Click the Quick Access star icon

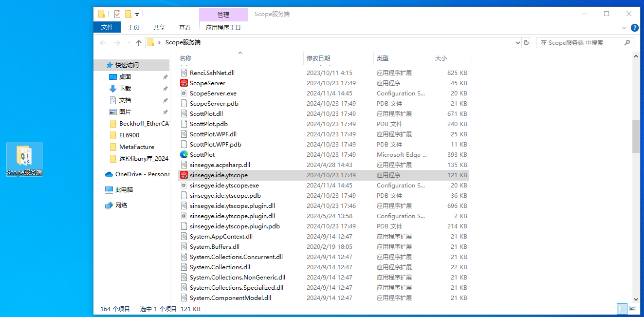coord(109,65)
